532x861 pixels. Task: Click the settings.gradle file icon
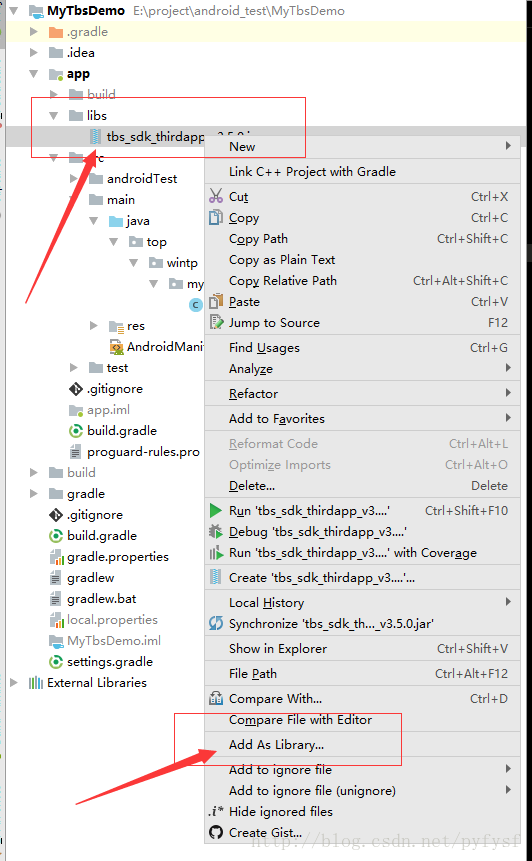pyautogui.click(x=55, y=662)
